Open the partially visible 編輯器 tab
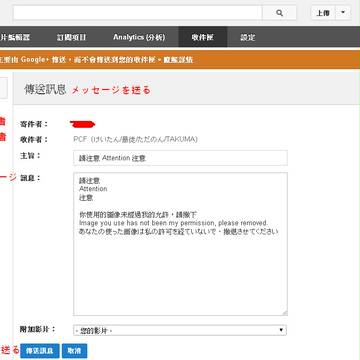The width and height of the screenshot is (360, 360). tap(16, 37)
